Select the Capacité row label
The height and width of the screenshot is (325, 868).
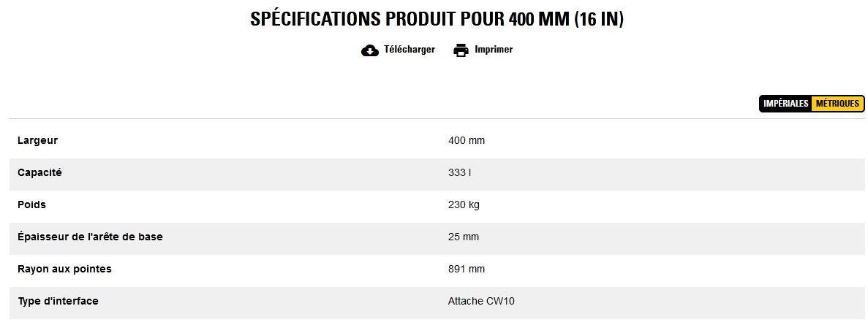[x=39, y=172]
